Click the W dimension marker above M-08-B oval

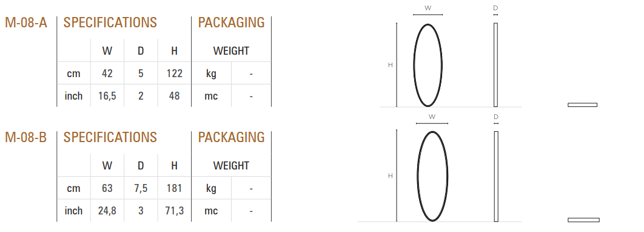432,117
